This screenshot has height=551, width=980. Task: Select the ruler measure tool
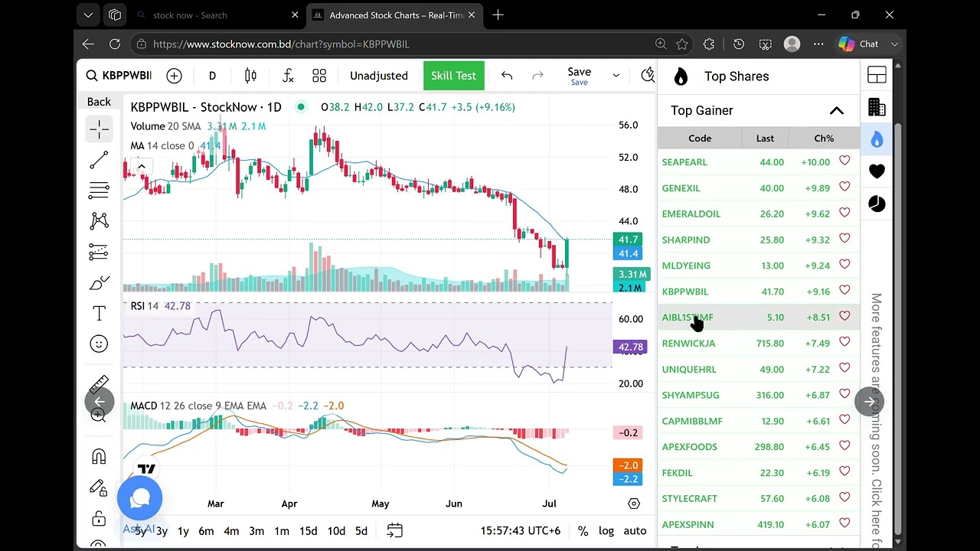pyautogui.click(x=99, y=384)
